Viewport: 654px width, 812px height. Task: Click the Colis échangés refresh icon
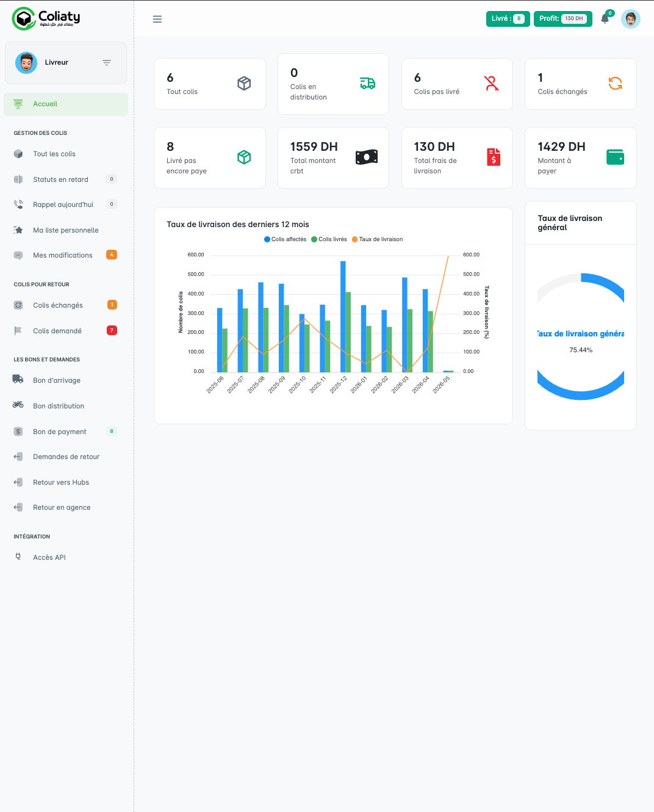(615, 83)
